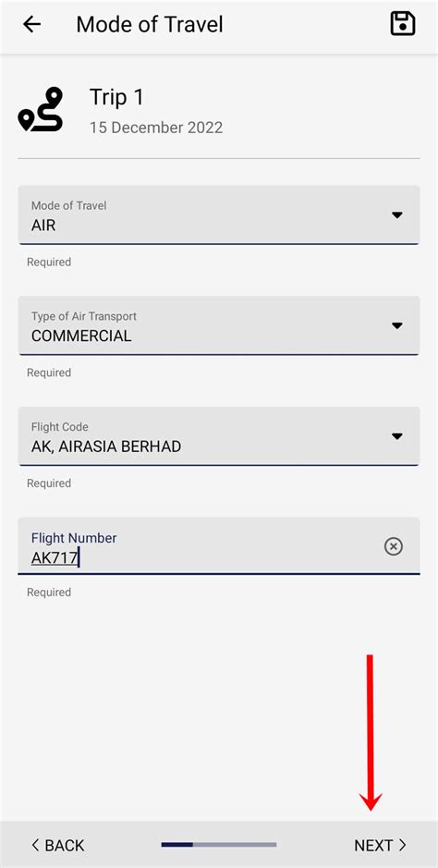
Task: Open Flight Code dropdown arrow
Action: coord(396,436)
